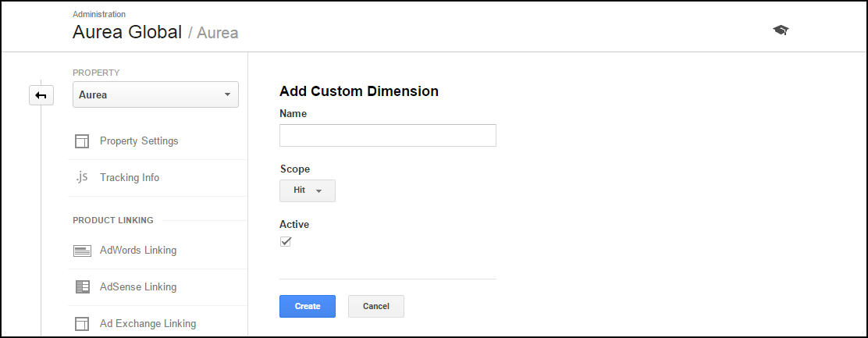Click the AdSense Linking icon
Viewport: 868px width, 338px height.
[x=82, y=287]
